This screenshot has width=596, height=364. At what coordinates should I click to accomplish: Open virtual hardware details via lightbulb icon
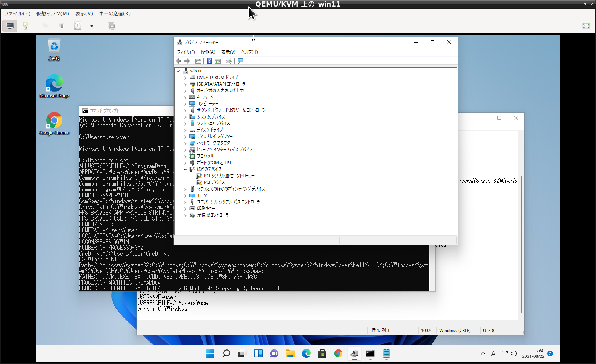pos(25,26)
